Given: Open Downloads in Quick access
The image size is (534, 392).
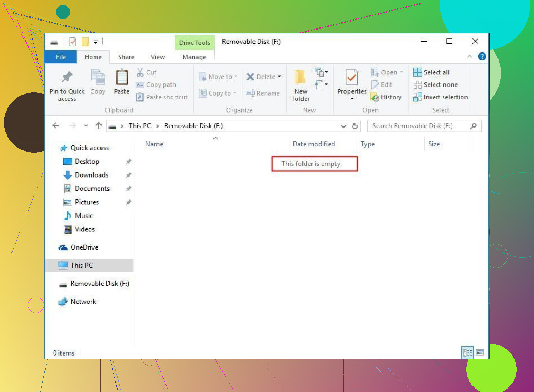Looking at the screenshot, I should (91, 175).
